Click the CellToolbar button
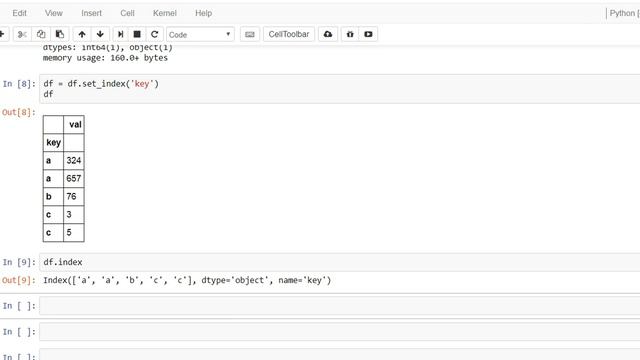Image resolution: width=640 pixels, height=360 pixels. (x=289, y=34)
